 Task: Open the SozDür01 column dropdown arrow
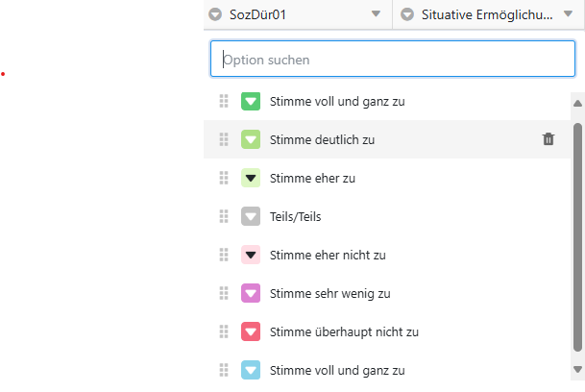375,14
